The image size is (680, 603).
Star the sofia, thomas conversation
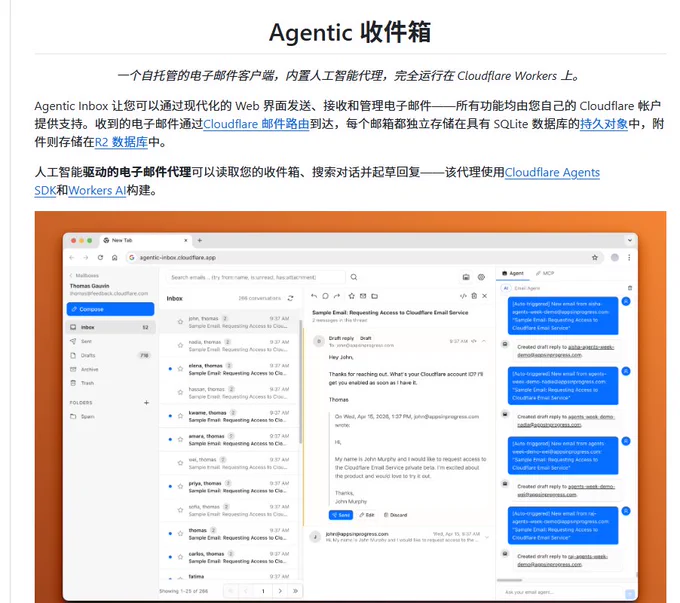tap(180, 510)
